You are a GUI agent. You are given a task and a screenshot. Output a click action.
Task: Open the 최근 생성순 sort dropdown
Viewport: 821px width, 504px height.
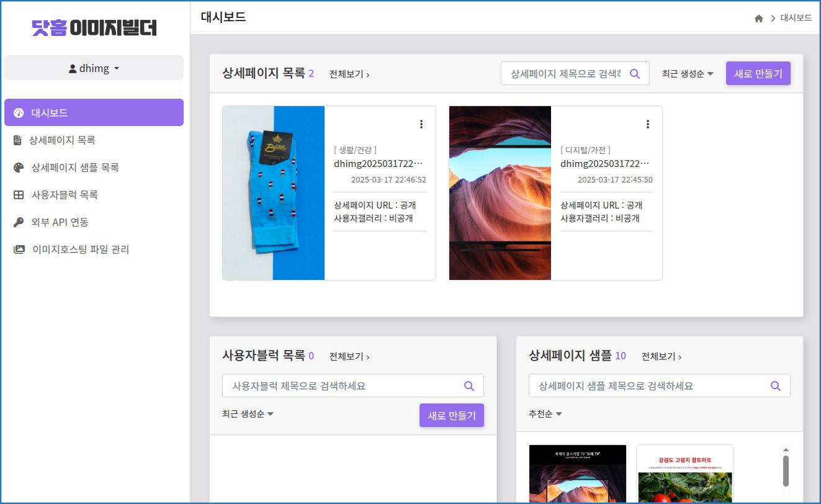pos(686,73)
